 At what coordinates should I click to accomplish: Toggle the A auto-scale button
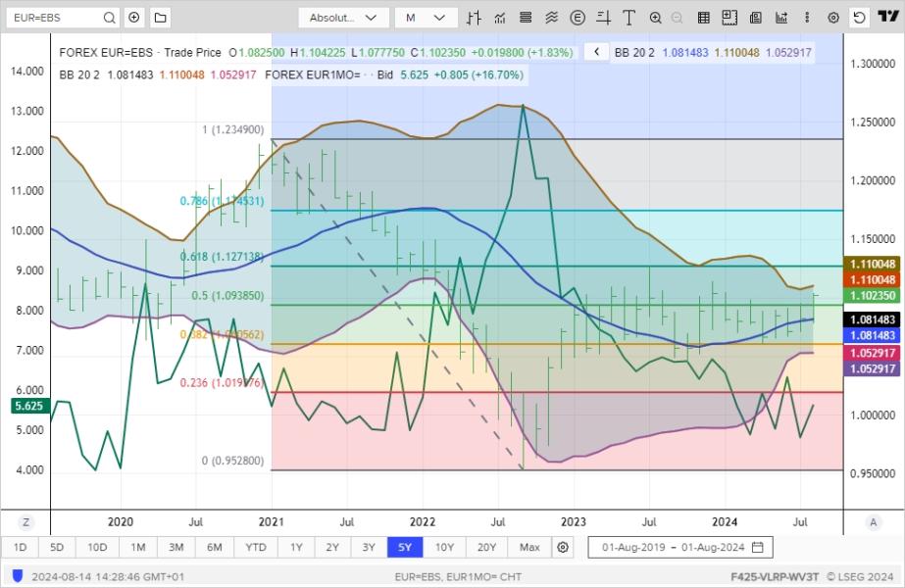point(873,522)
